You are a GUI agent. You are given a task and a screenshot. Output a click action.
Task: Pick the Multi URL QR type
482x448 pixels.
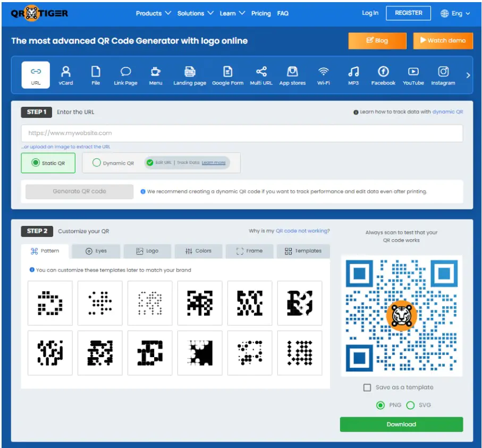(x=261, y=75)
